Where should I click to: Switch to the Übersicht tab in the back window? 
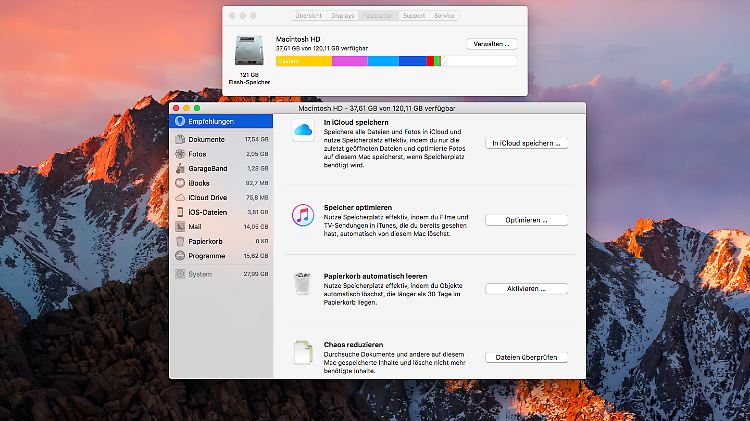[x=309, y=16]
